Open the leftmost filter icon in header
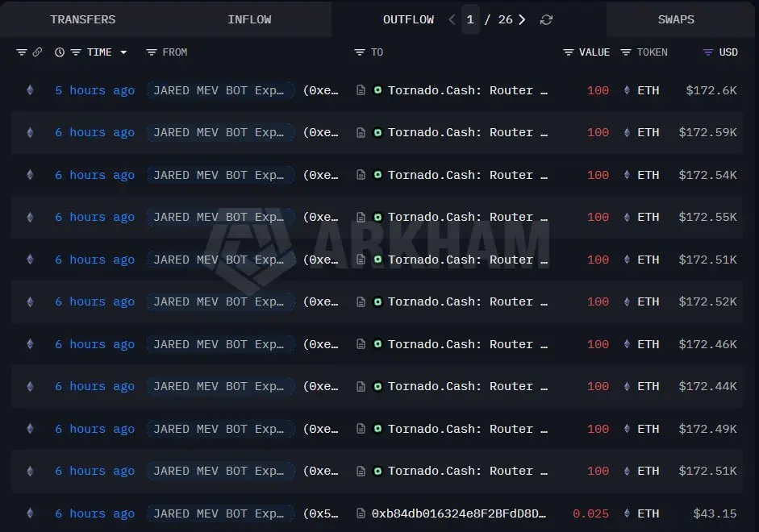The width and height of the screenshot is (759, 532). tap(21, 52)
